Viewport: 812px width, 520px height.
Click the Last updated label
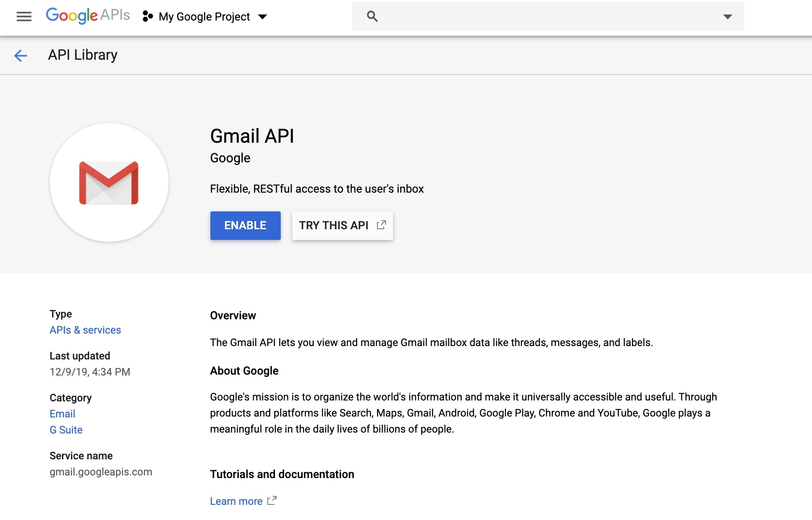(80, 356)
